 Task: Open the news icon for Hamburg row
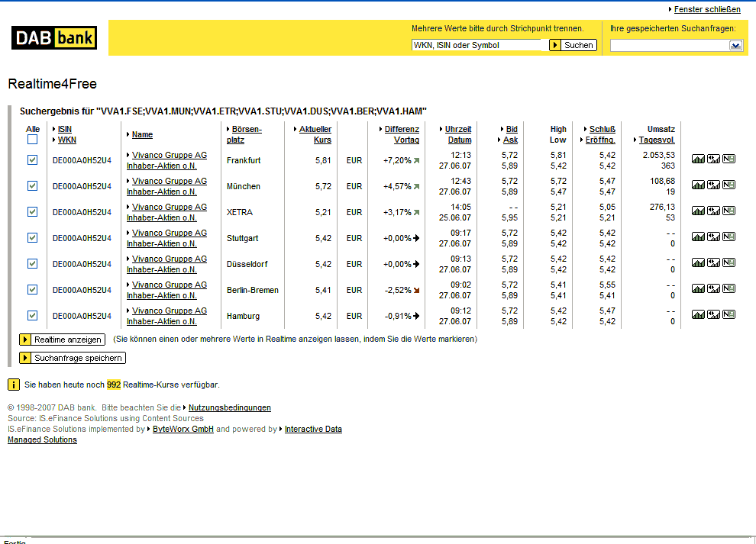pos(729,315)
